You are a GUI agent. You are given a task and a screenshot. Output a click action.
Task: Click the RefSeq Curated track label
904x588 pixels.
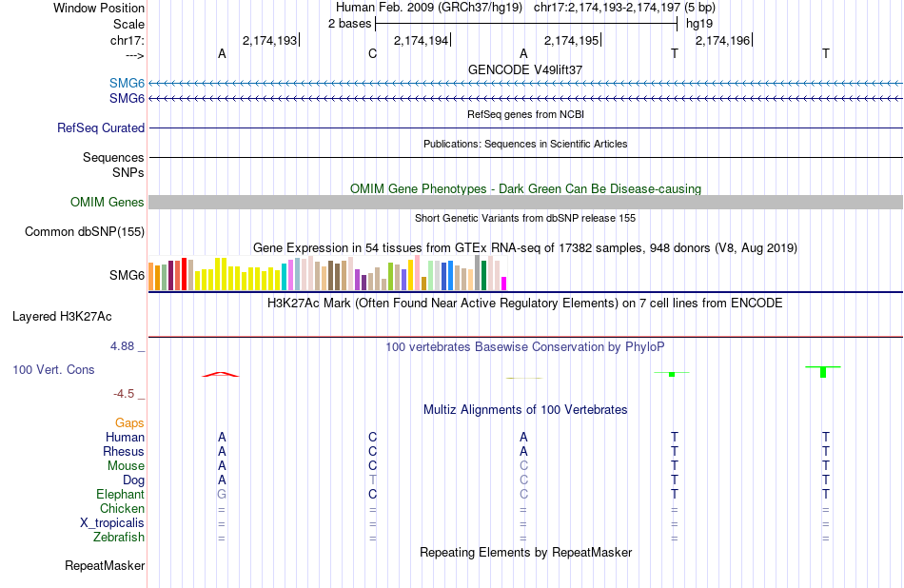100,128
